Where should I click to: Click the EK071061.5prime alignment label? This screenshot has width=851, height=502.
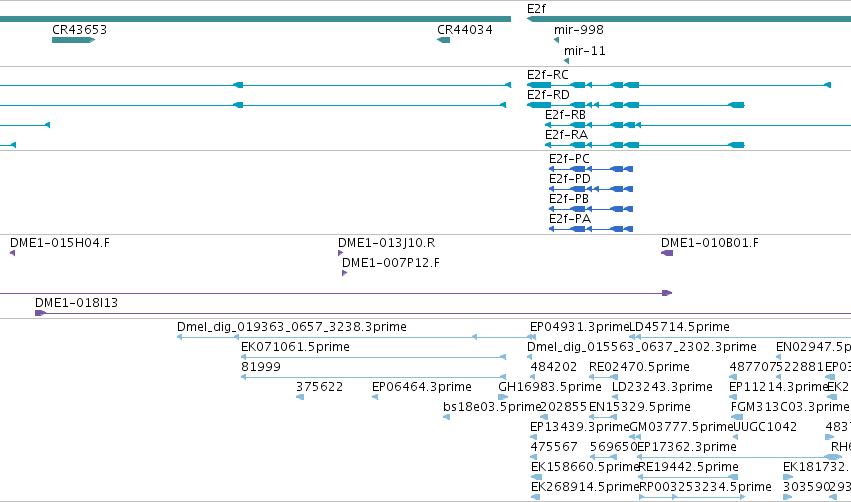tap(295, 347)
